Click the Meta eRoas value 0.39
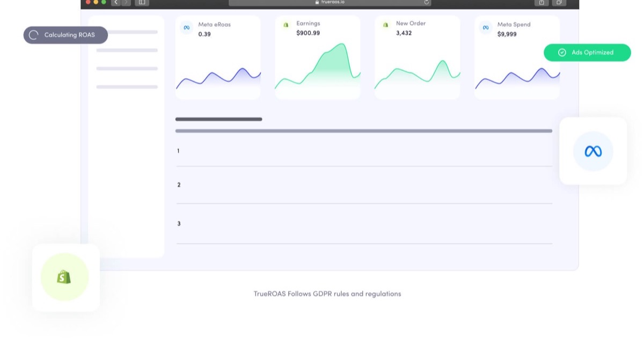644x338 pixels. (x=204, y=34)
